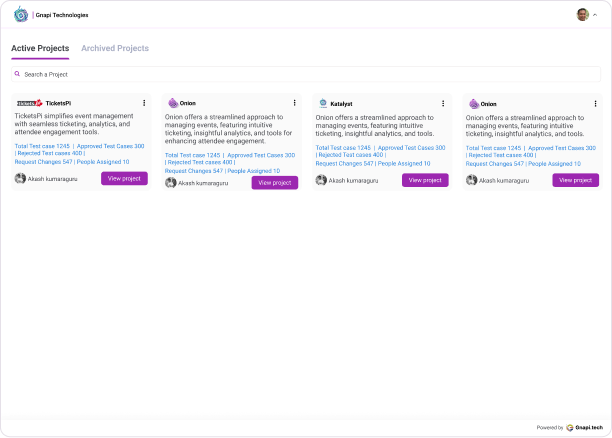View project on Onion card mentioning attendee engagement

[x=275, y=183]
